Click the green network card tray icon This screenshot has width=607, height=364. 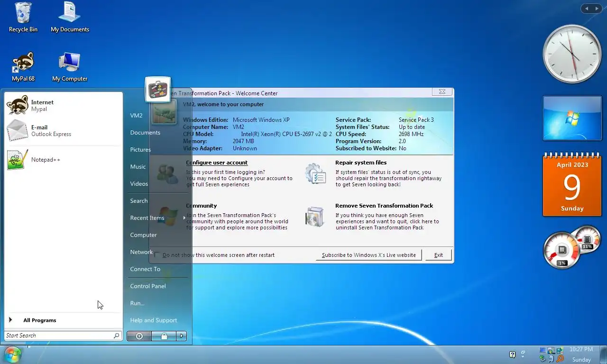tap(543, 359)
